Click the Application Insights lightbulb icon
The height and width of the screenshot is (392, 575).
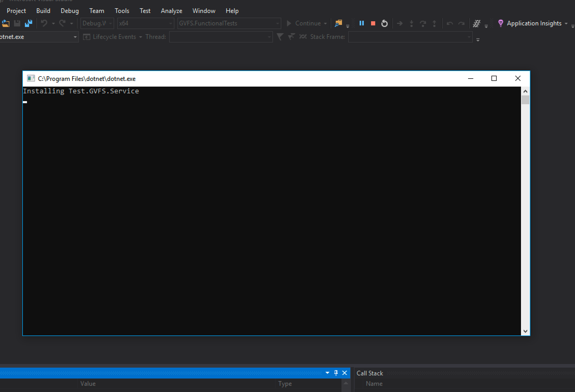[x=501, y=23]
